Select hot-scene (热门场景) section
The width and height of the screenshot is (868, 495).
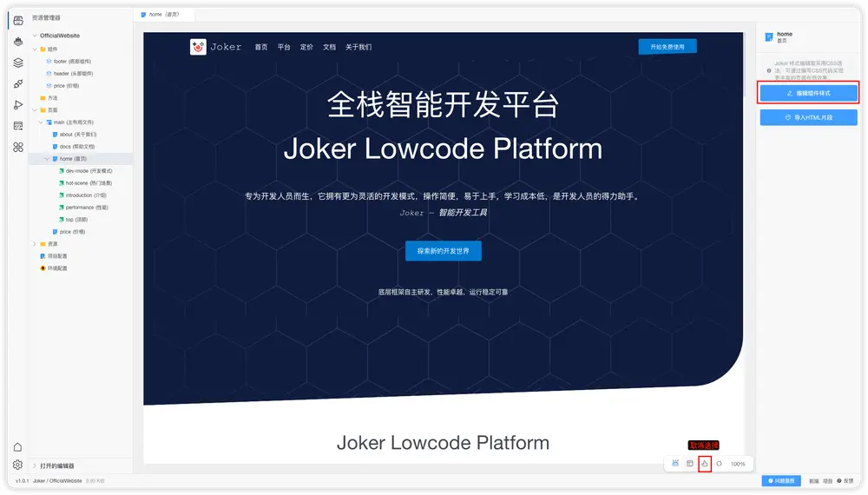coord(85,183)
